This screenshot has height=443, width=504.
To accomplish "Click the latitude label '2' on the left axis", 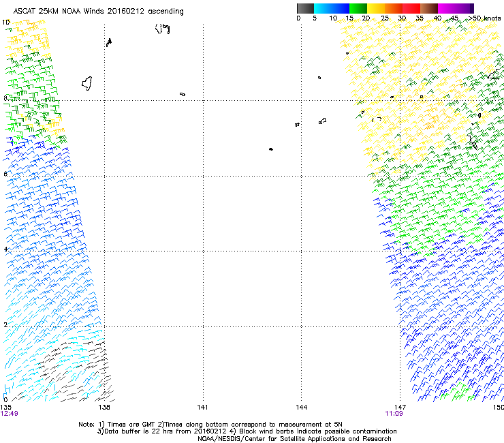I will (5, 324).
